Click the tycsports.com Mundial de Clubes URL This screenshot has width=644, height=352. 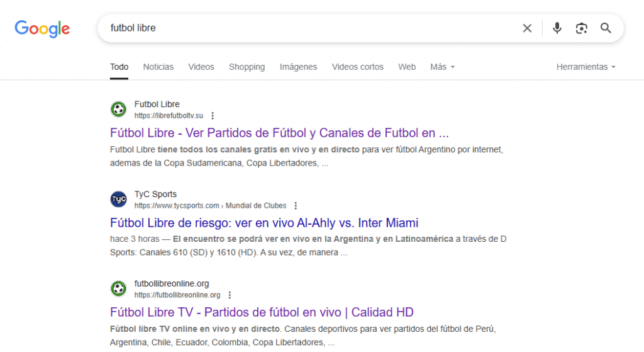coord(210,206)
